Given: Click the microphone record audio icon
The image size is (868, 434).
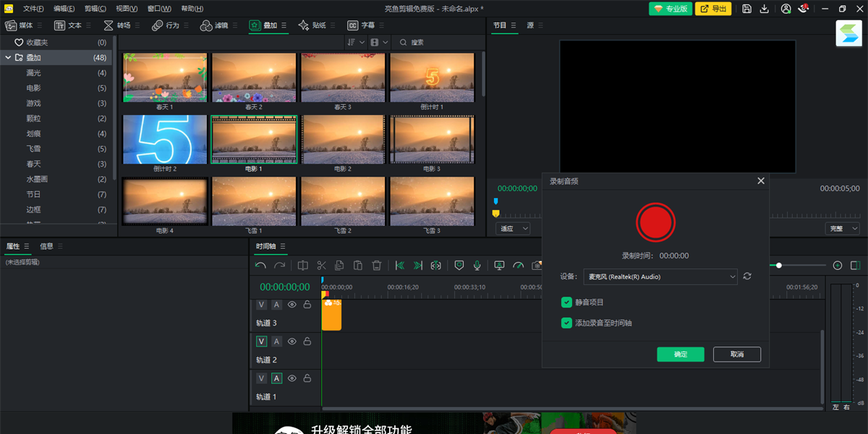Looking at the screenshot, I should point(477,265).
